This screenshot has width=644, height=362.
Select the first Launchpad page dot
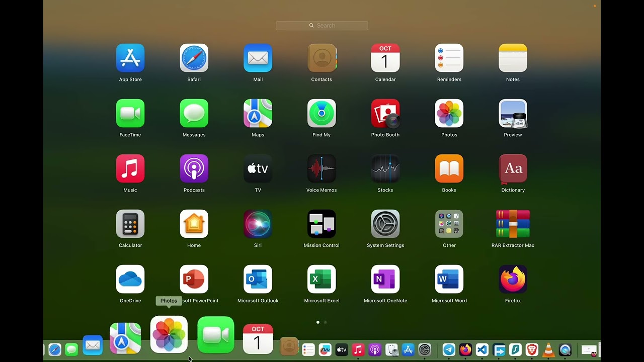coord(317,322)
